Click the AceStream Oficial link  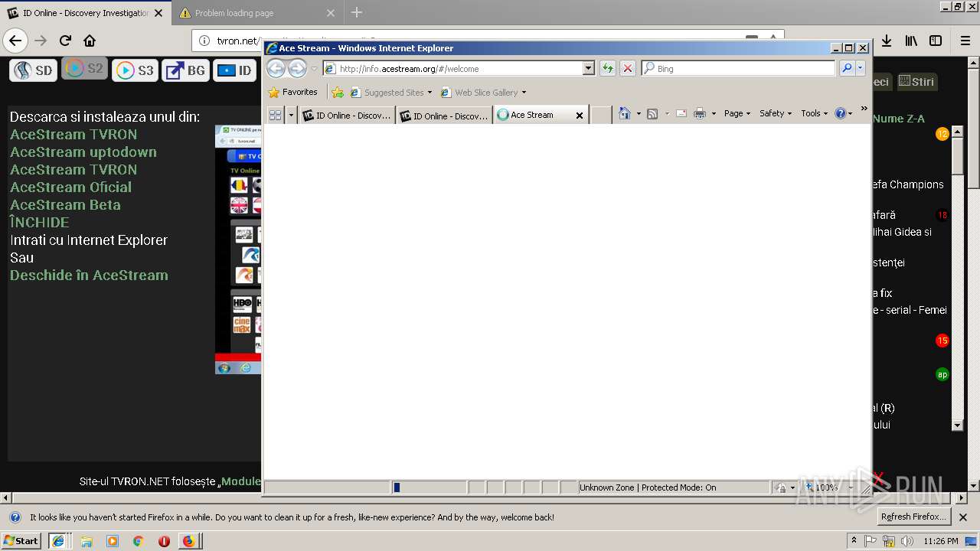point(70,187)
